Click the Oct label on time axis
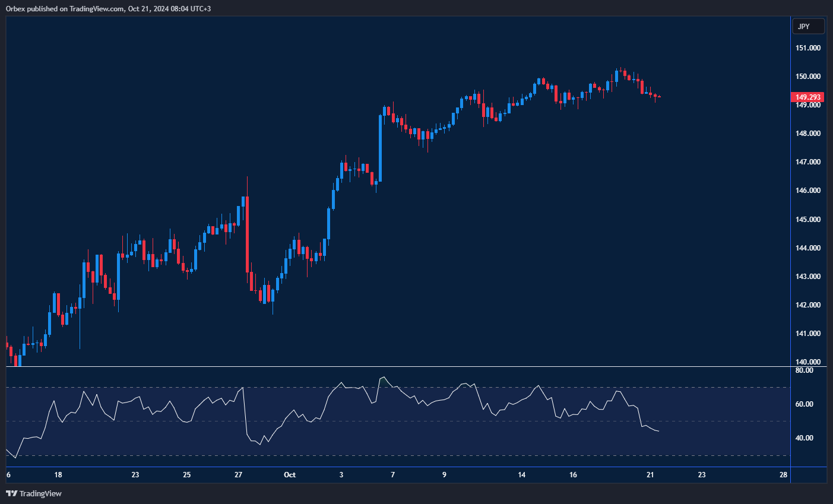 coord(290,475)
